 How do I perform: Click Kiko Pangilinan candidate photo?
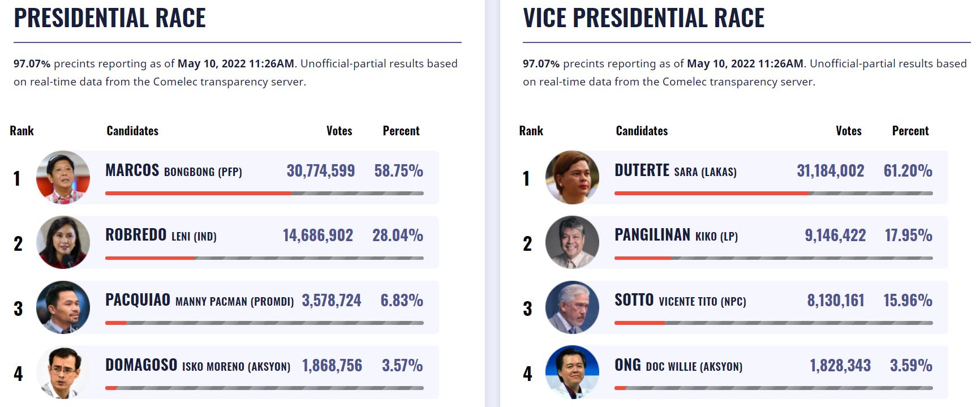(572, 242)
